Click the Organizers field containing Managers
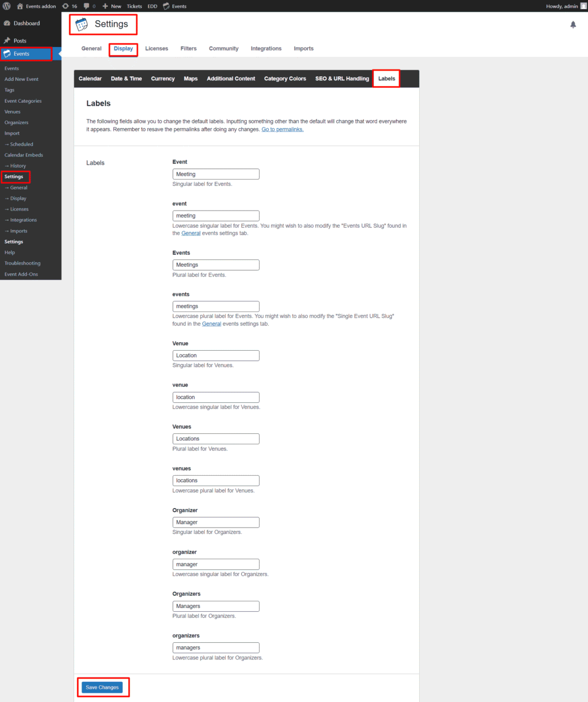588x702 pixels. tap(216, 606)
